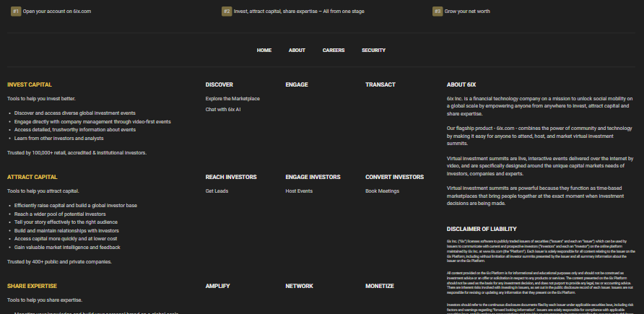
Task: Click the Book Meetings link
Action: point(382,191)
